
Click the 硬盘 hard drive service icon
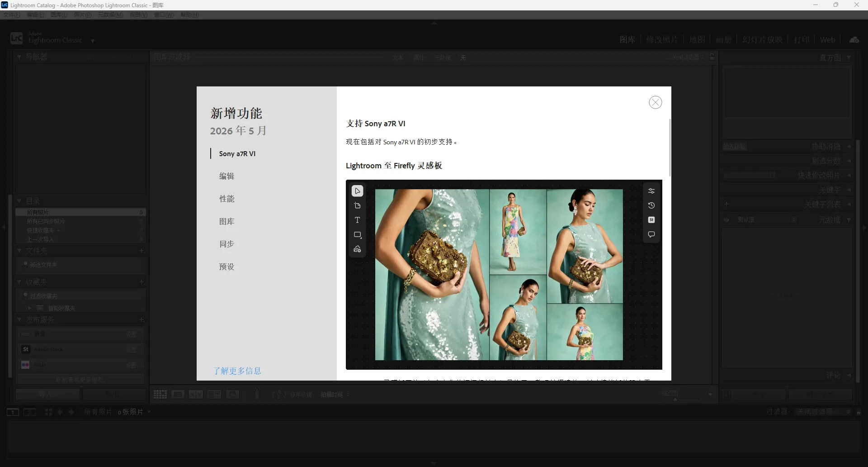[25, 334]
